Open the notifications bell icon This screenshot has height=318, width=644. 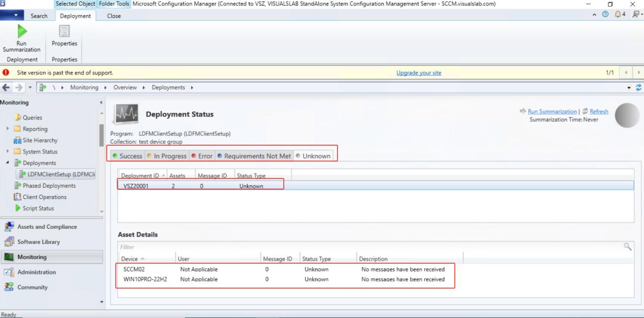[618, 15]
